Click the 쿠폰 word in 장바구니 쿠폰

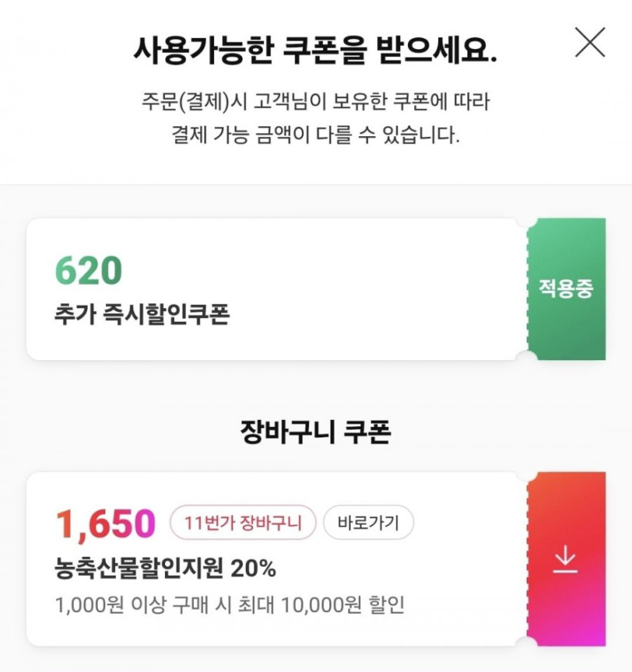[367, 431]
